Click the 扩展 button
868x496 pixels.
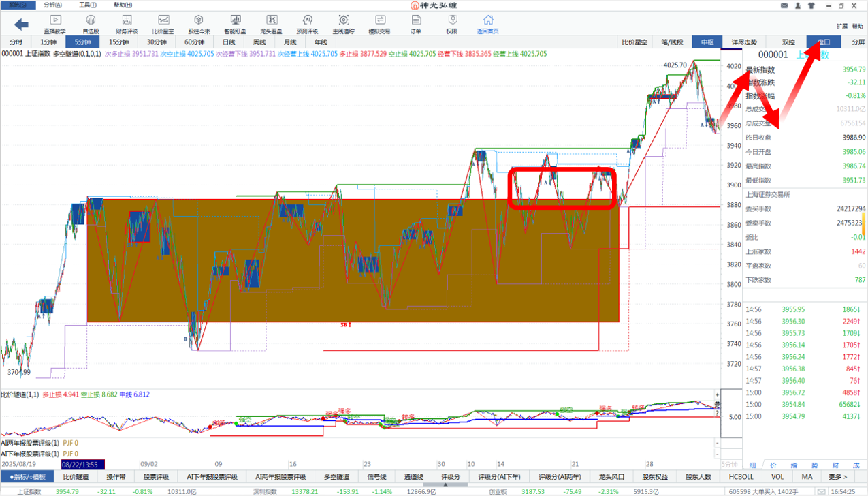point(841,26)
